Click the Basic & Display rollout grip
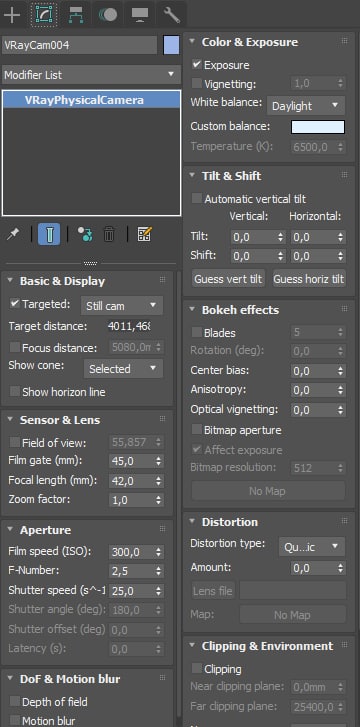 (162, 280)
